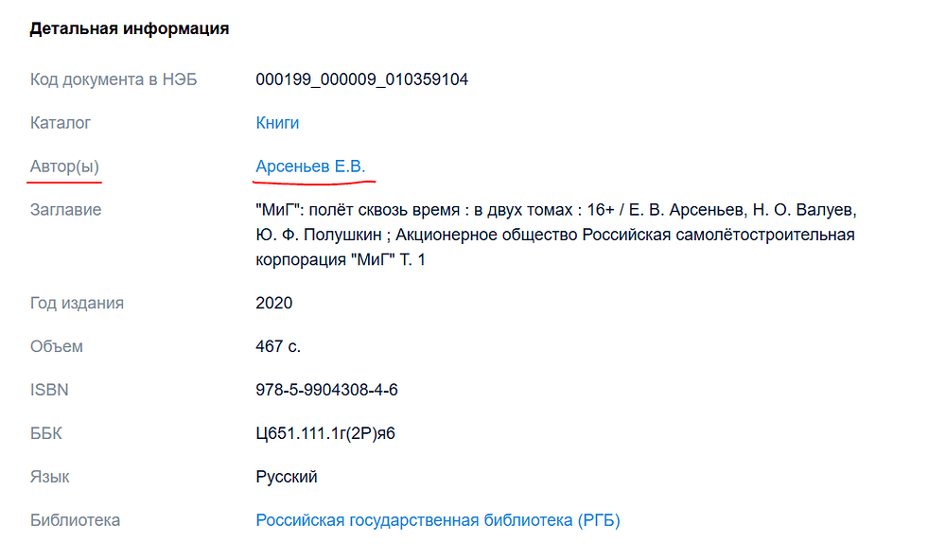Click the page count value 467 с.
The width and height of the screenshot is (946, 560).
tap(278, 346)
